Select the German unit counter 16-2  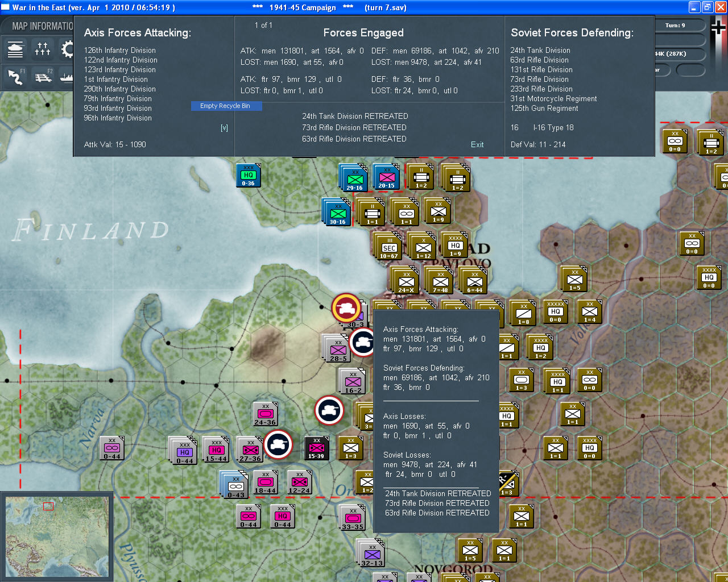(x=353, y=381)
